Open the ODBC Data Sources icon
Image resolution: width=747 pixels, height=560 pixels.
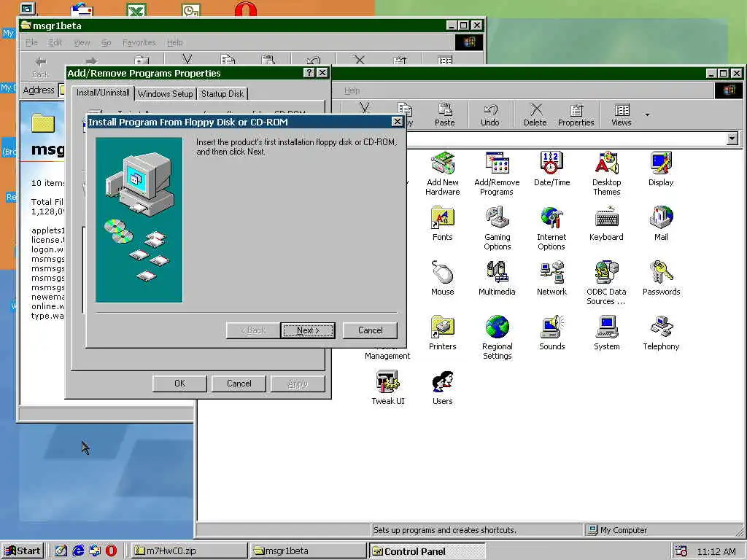[606, 283]
